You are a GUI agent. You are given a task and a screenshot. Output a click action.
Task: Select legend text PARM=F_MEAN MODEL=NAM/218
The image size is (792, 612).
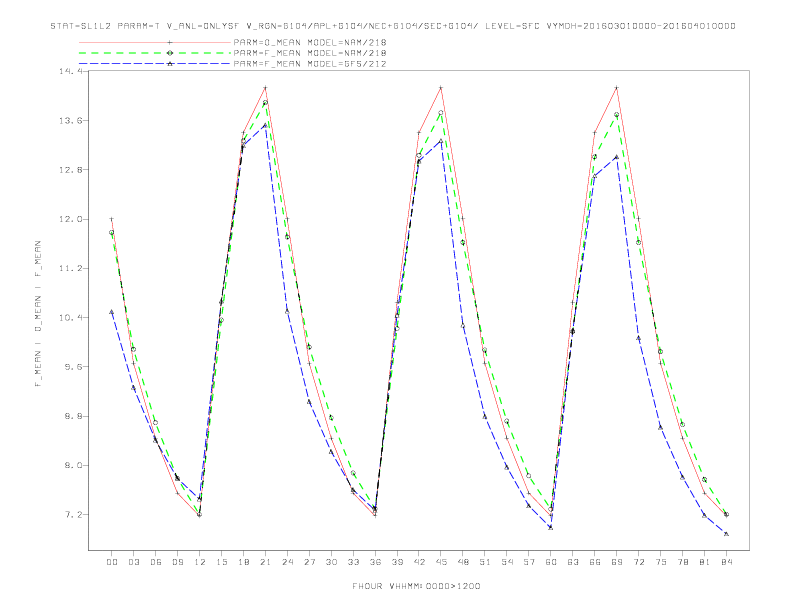click(310, 53)
